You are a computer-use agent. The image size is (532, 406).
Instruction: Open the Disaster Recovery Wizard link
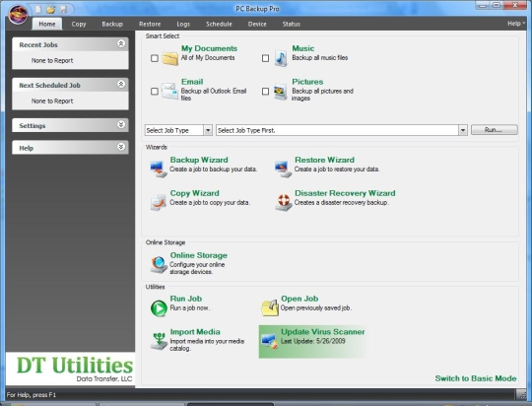point(345,193)
